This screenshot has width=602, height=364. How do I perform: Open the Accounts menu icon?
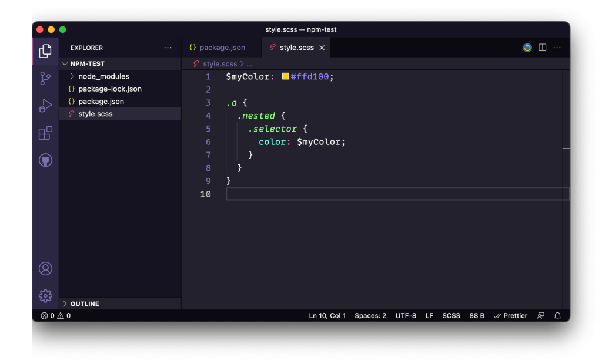coord(45,268)
